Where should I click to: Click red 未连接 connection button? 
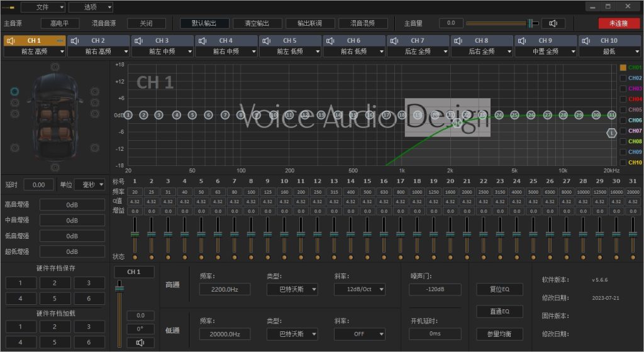pos(619,23)
